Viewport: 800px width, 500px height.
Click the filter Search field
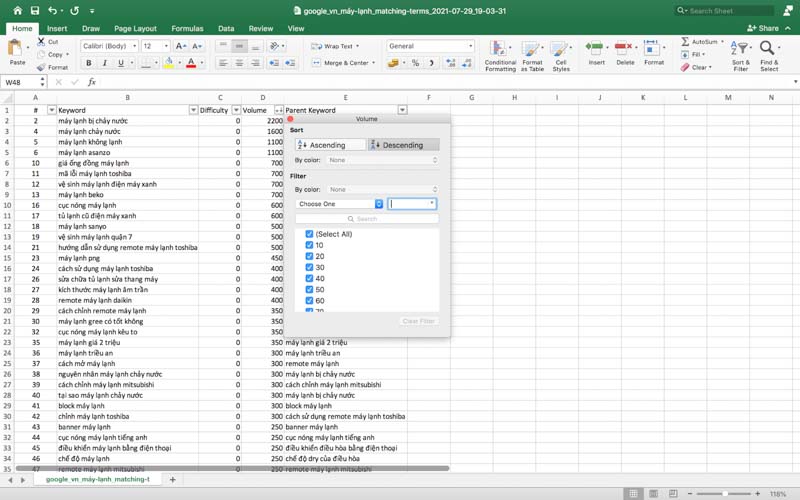tap(366, 218)
